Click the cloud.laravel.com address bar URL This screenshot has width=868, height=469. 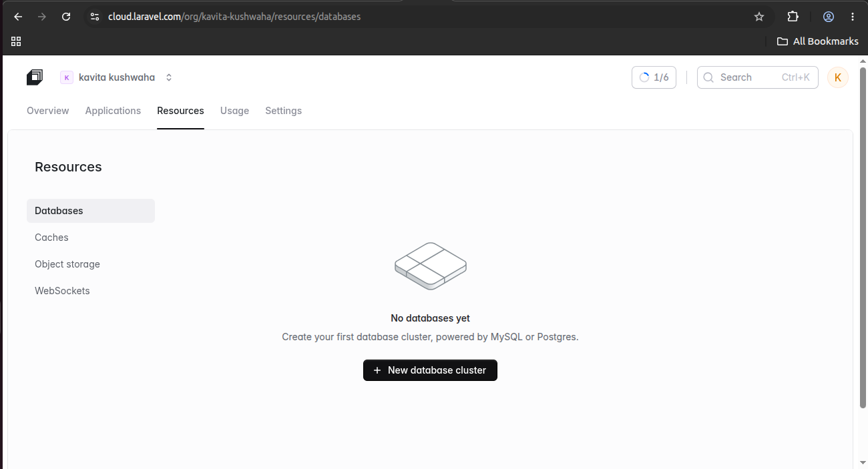point(234,17)
